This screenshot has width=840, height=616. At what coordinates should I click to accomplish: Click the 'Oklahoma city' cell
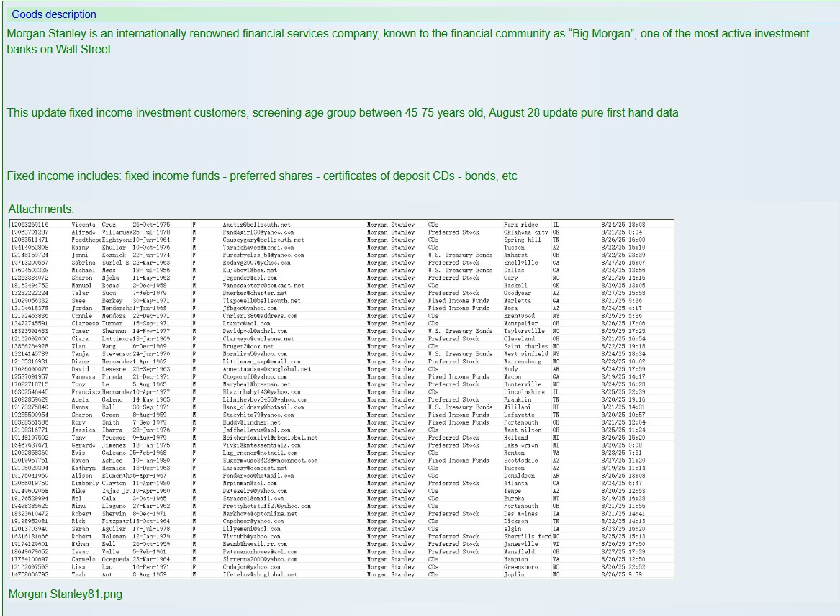click(525, 232)
